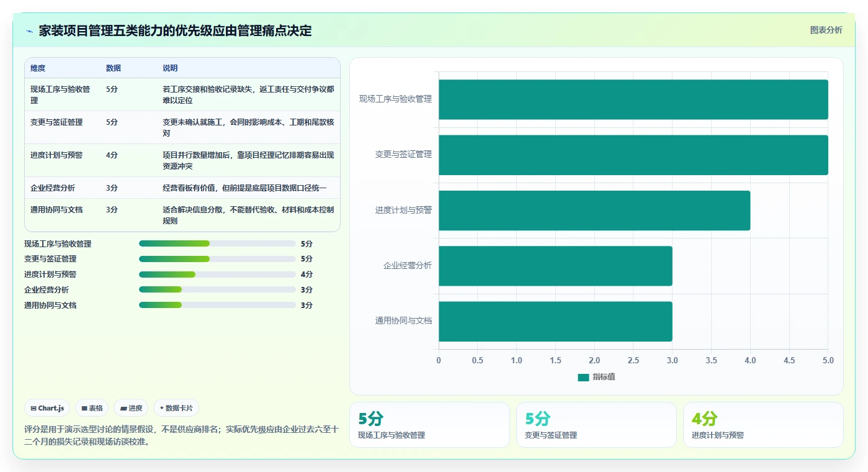Open the 5分 变更与签证管理 data card
Viewport: 868px width, 472px height.
[x=596, y=425]
